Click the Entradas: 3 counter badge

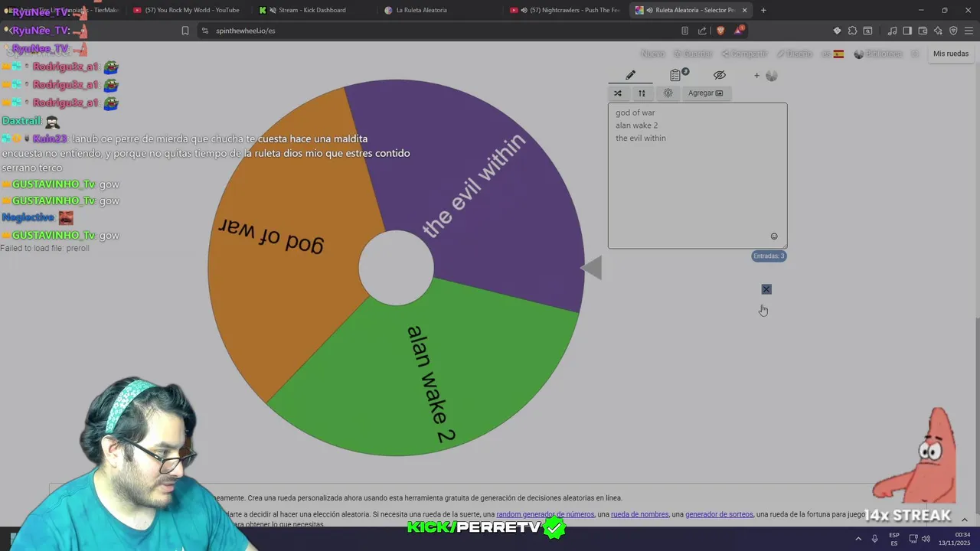click(768, 256)
